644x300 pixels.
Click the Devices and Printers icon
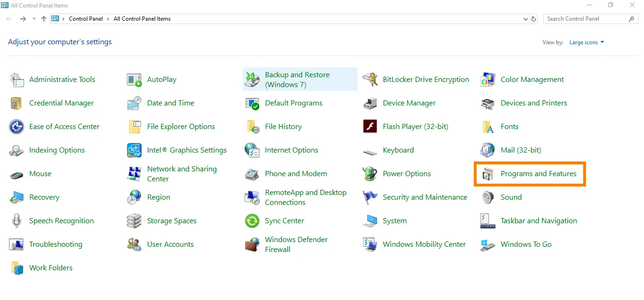click(488, 103)
